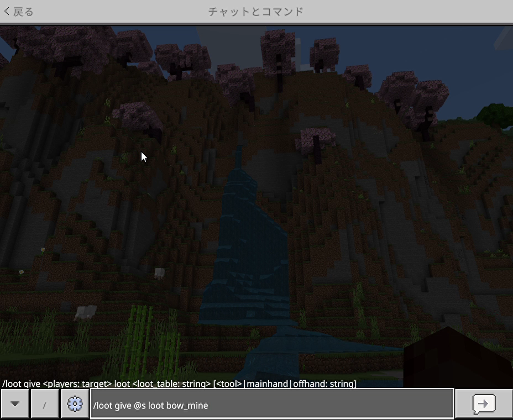513x420 pixels.
Task: Click the チャットとコマンド title
Action: pyautogui.click(x=256, y=12)
